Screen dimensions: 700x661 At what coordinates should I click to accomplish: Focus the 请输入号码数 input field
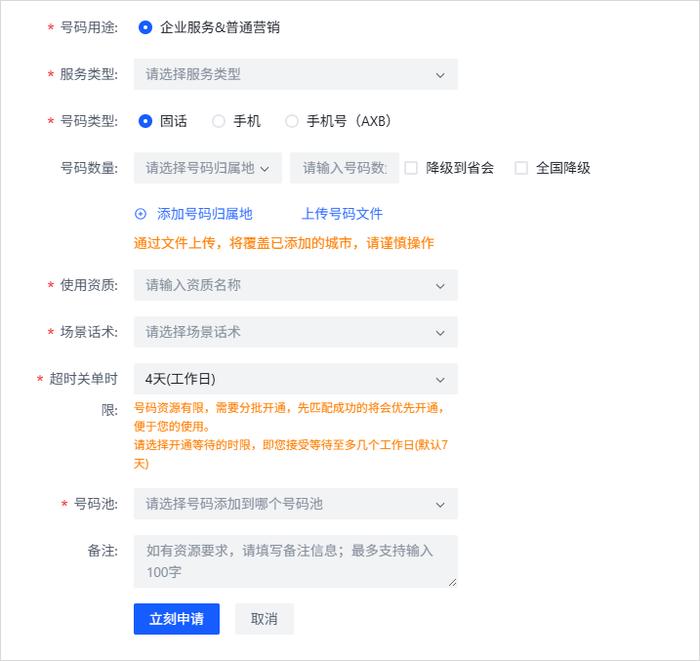[344, 168]
